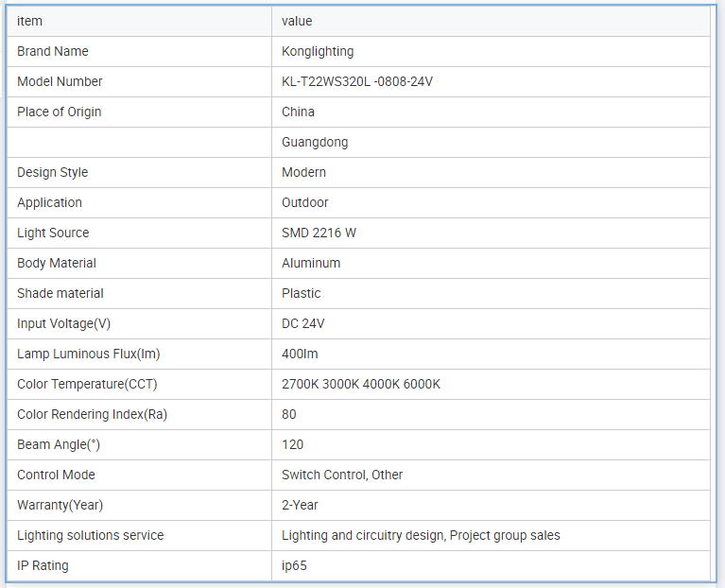Click the 'Outdoor' application value
This screenshot has width=725, height=588.
tap(305, 202)
